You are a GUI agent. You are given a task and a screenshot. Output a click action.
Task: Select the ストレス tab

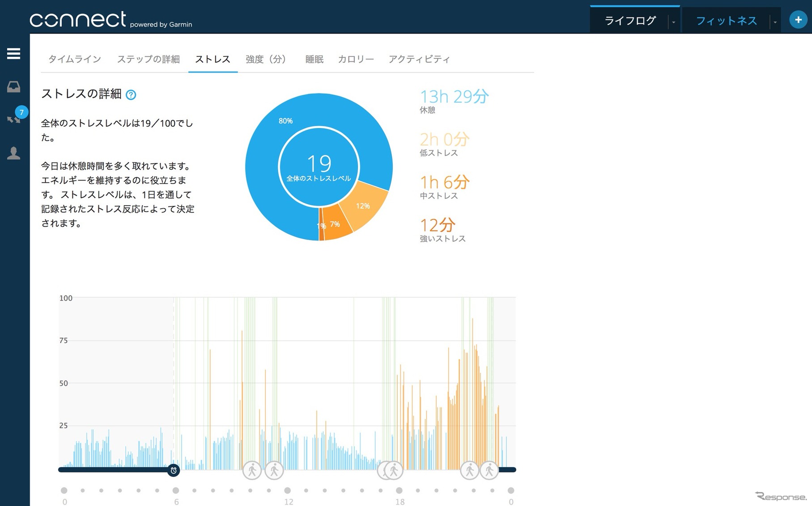tap(213, 59)
